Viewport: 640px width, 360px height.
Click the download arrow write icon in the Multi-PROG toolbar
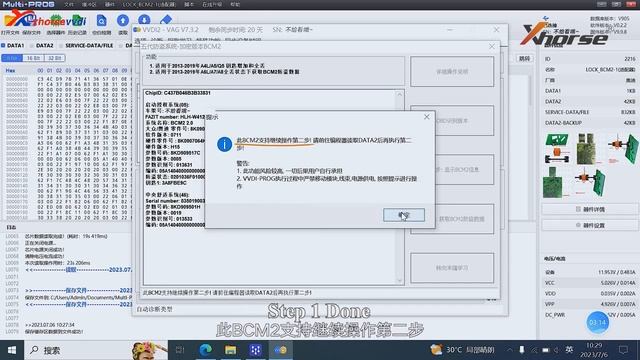click(144, 20)
